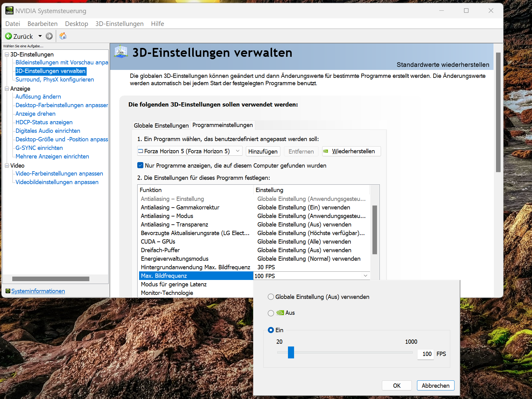Select the 'Aus' radio button
Image resolution: width=532 pixels, height=399 pixels.
(271, 313)
